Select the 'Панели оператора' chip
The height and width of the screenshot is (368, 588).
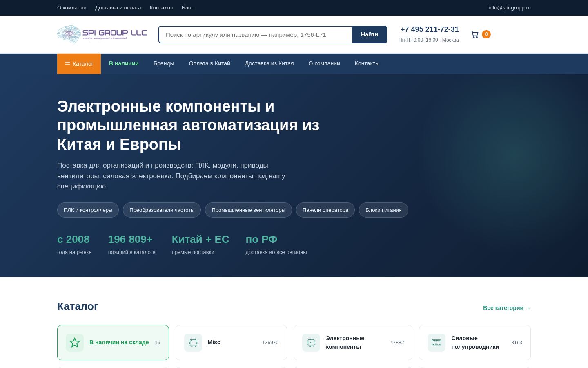325,210
